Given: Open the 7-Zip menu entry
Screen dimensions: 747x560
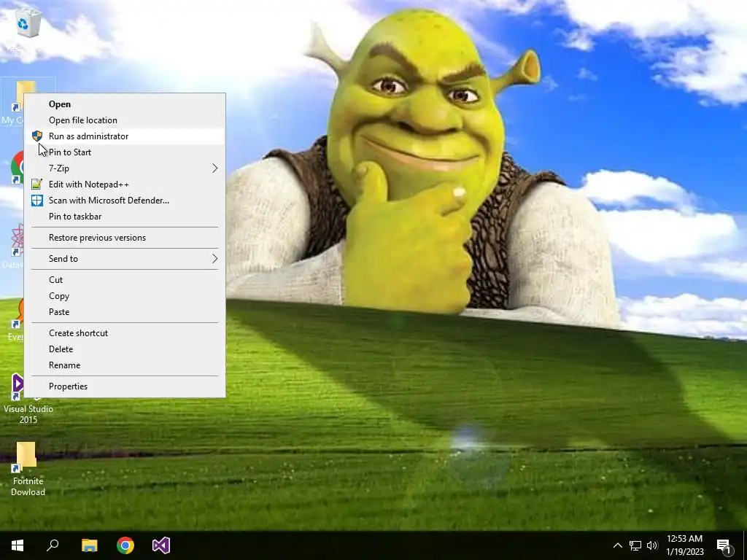Looking at the screenshot, I should (x=125, y=168).
